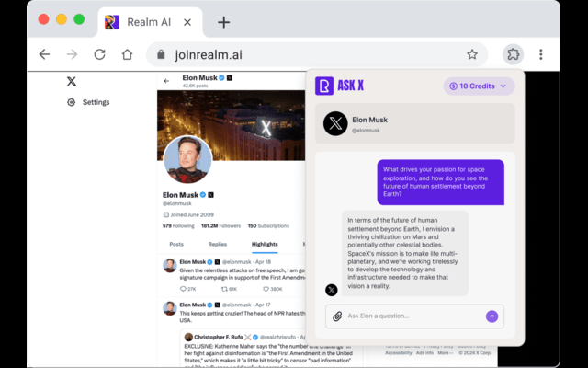Bookmark page with the star icon

pos(472,54)
